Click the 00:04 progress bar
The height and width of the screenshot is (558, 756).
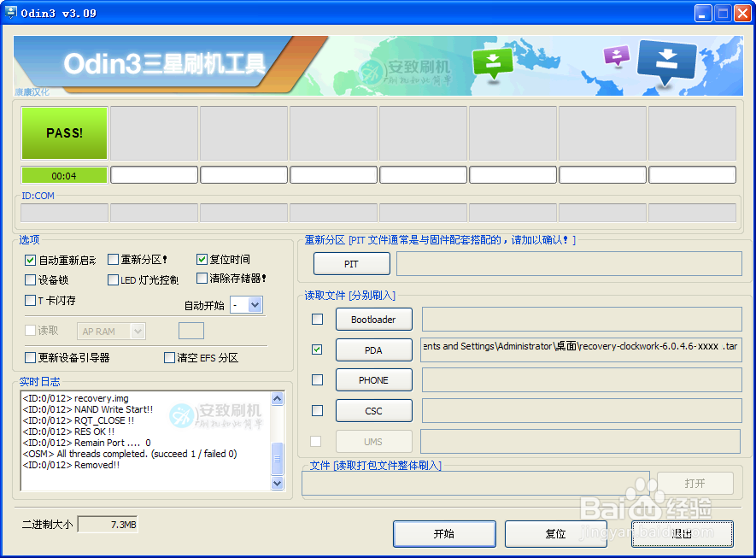pos(64,175)
